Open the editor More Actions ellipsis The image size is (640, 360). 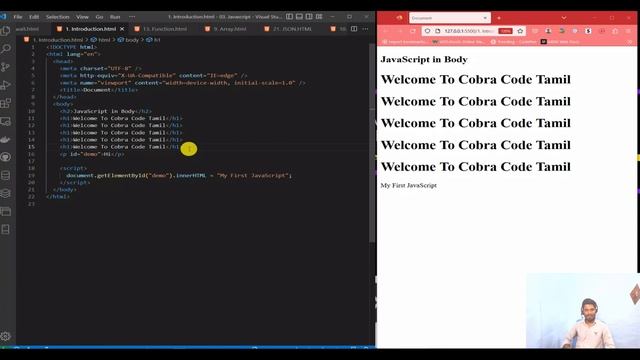[x=365, y=29]
